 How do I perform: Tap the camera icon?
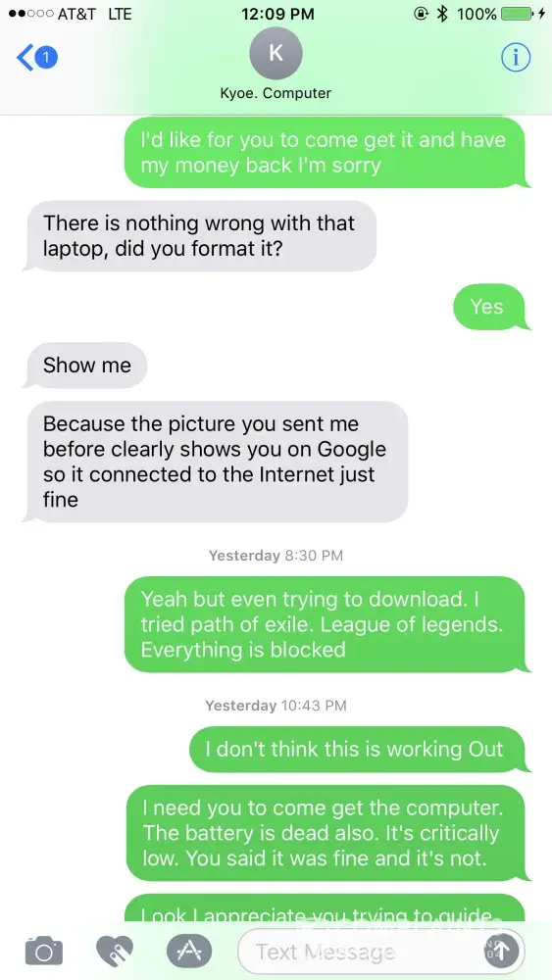point(44,951)
